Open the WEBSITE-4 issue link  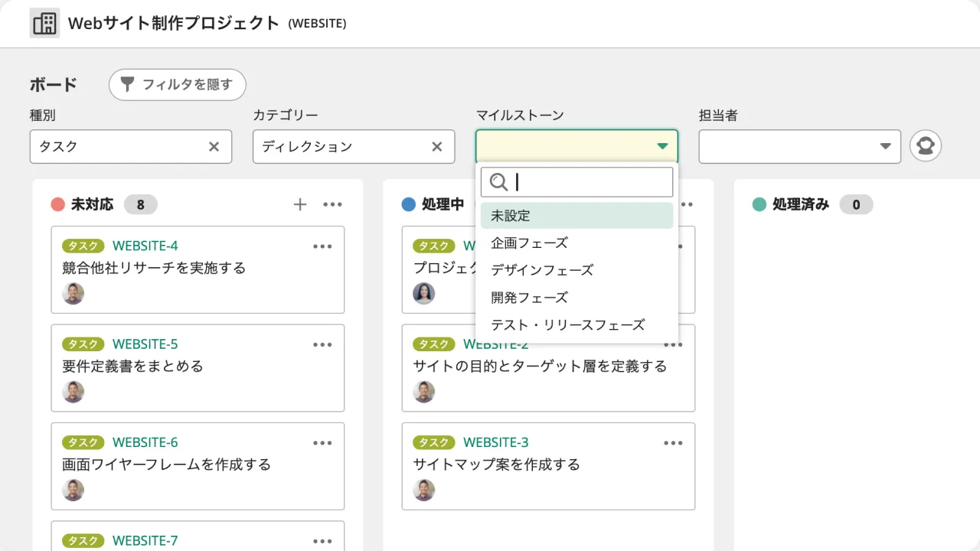coord(145,246)
